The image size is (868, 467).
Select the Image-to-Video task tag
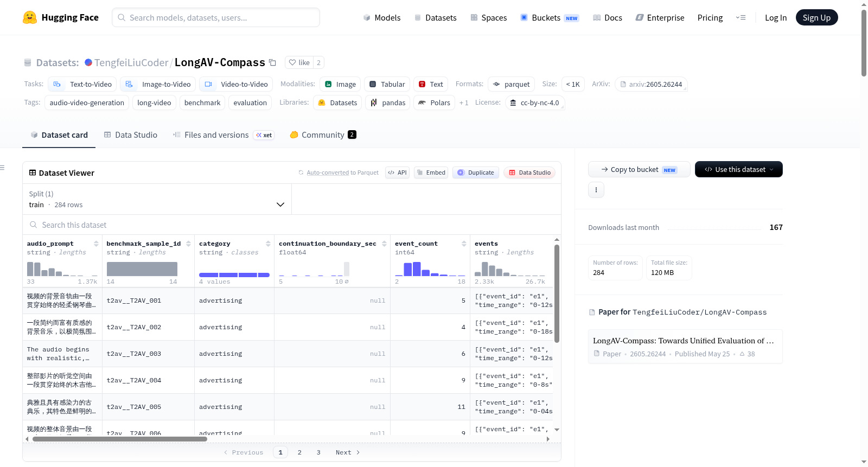tap(158, 84)
